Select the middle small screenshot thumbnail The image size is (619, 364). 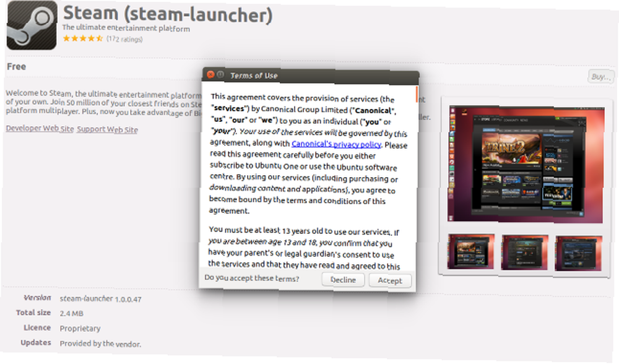coord(525,253)
